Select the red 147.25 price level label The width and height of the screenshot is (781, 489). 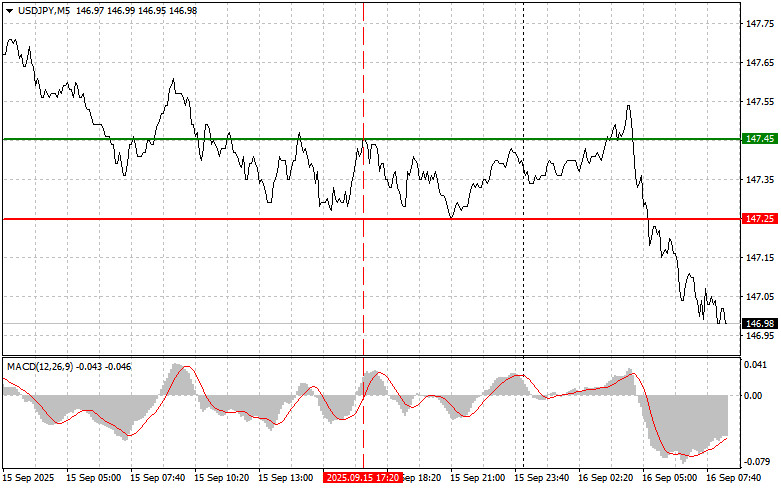click(759, 219)
